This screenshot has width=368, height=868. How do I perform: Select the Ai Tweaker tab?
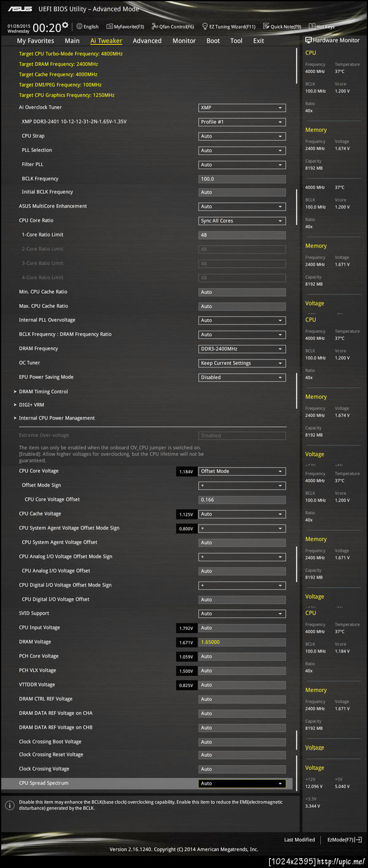(x=106, y=40)
